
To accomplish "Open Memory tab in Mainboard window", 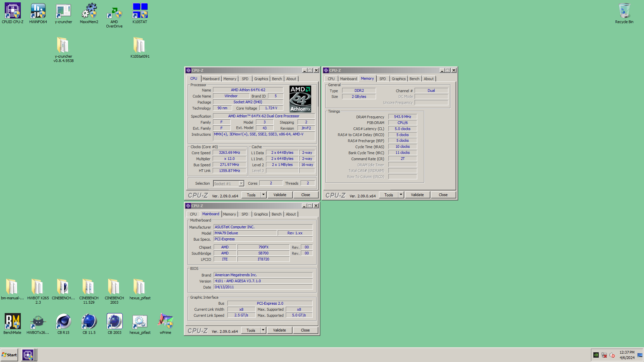I will click(x=229, y=214).
